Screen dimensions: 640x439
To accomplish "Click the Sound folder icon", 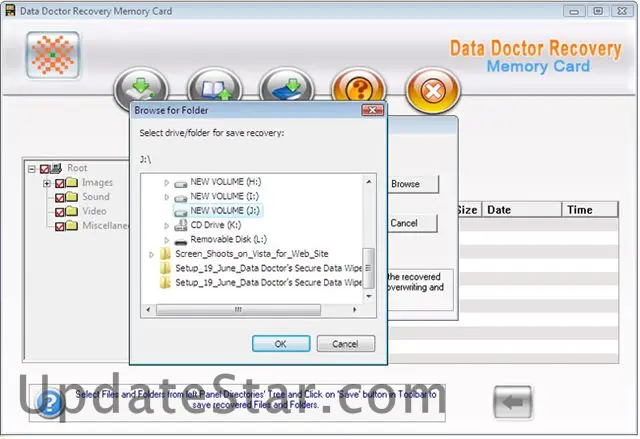I will tap(72, 197).
